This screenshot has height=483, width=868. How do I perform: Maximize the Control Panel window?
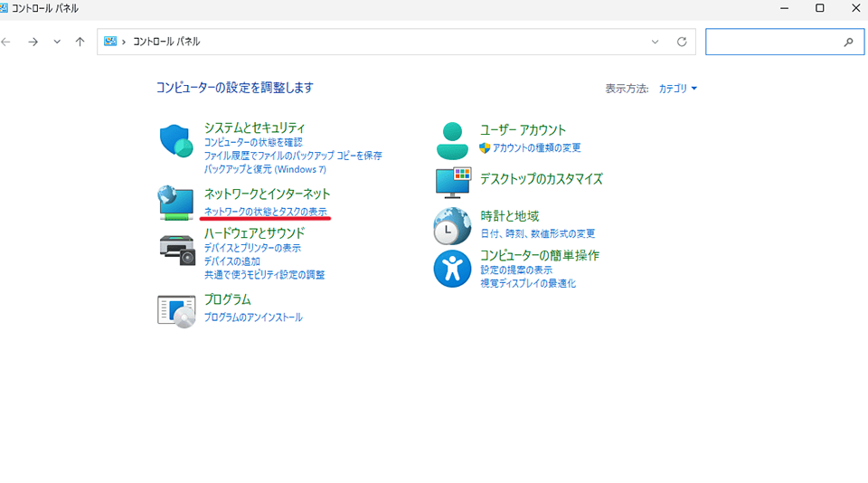(x=820, y=8)
